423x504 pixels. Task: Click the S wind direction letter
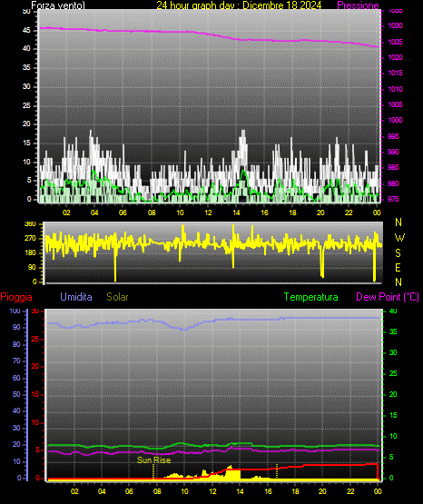398,253
